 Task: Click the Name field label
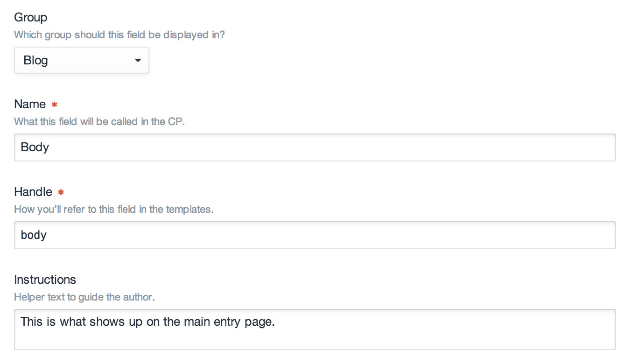point(30,104)
